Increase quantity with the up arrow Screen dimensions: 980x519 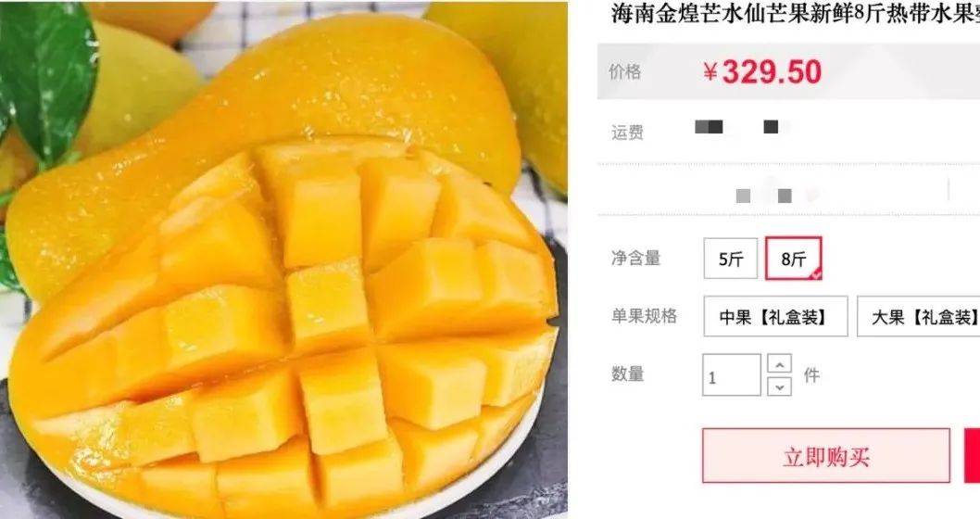779,363
